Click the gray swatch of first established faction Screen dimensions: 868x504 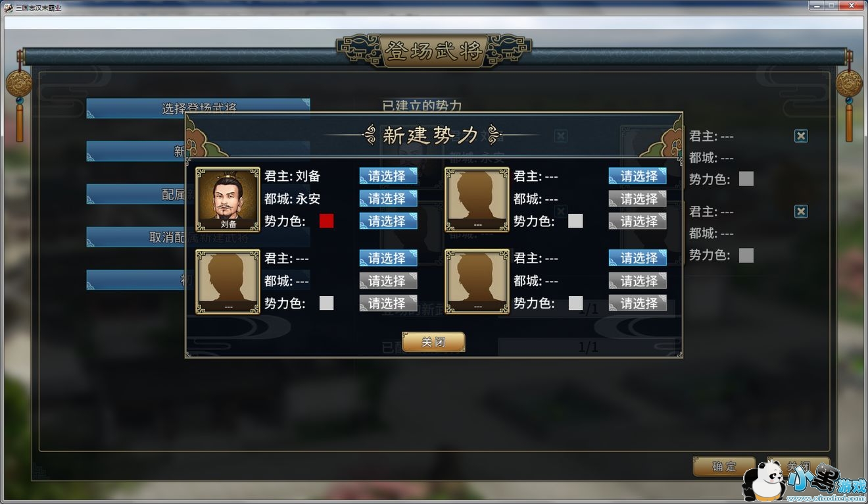(746, 178)
